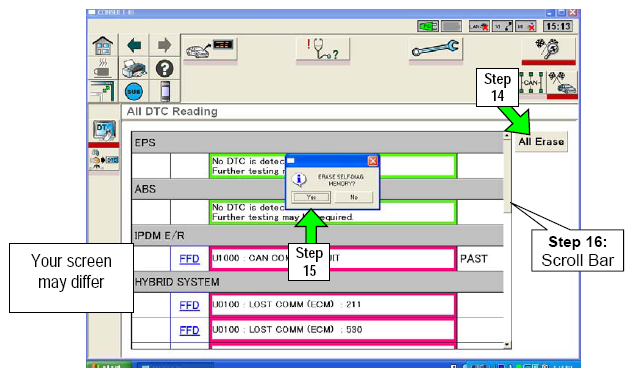
Task: Close the erase memory dialog
Action: 372,161
